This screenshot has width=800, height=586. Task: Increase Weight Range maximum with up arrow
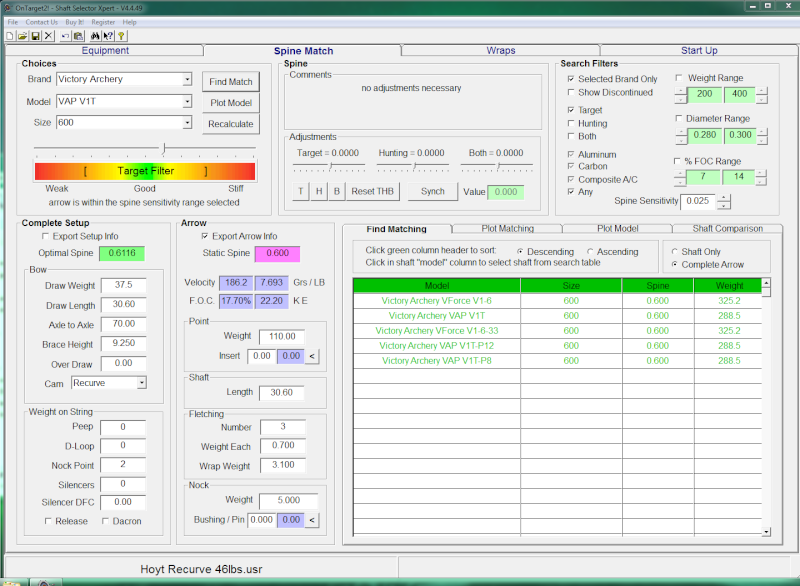click(762, 91)
